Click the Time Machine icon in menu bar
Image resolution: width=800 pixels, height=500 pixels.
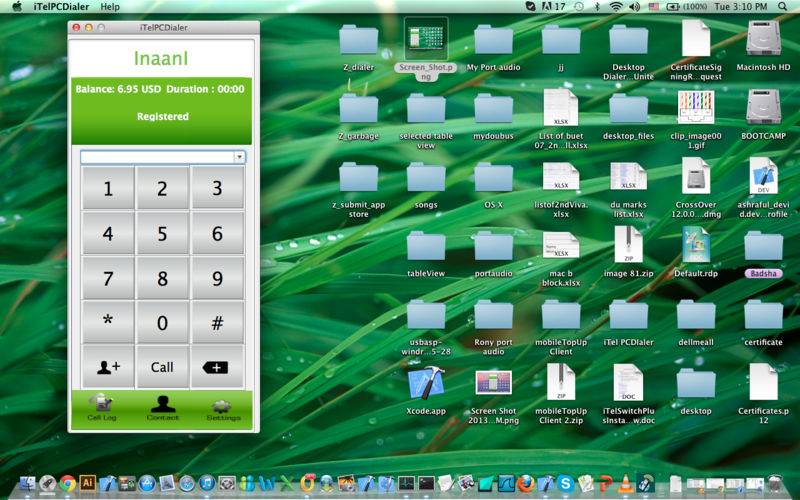(579, 7)
